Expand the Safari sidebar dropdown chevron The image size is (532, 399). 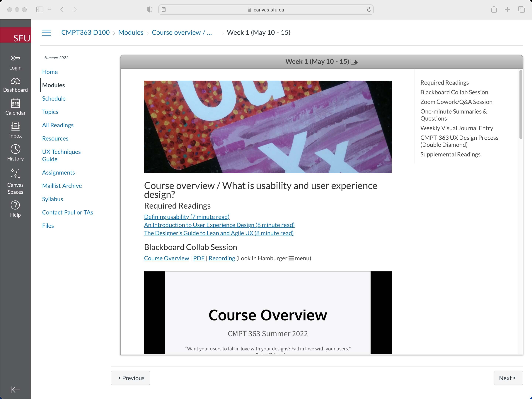coord(50,10)
